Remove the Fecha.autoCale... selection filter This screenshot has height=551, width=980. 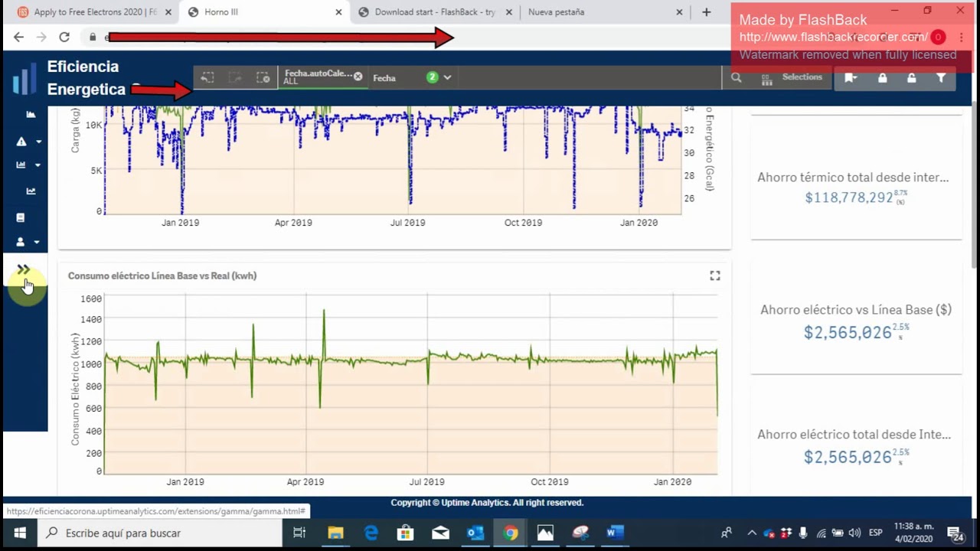pos(358,77)
